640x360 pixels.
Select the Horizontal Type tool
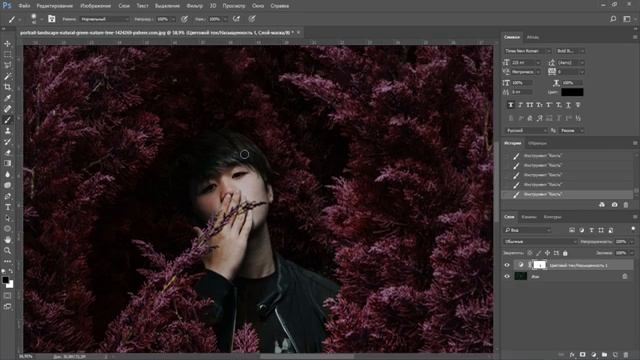pos(7,207)
